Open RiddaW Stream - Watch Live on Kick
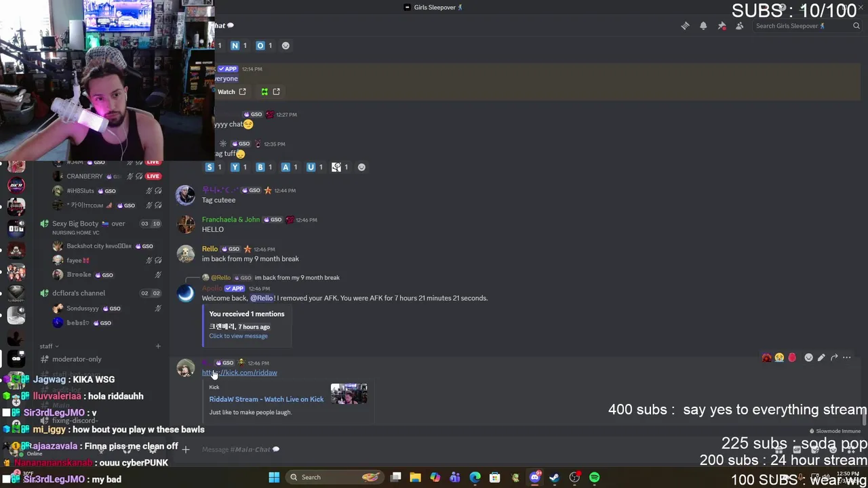The height and width of the screenshot is (488, 868). [267, 399]
